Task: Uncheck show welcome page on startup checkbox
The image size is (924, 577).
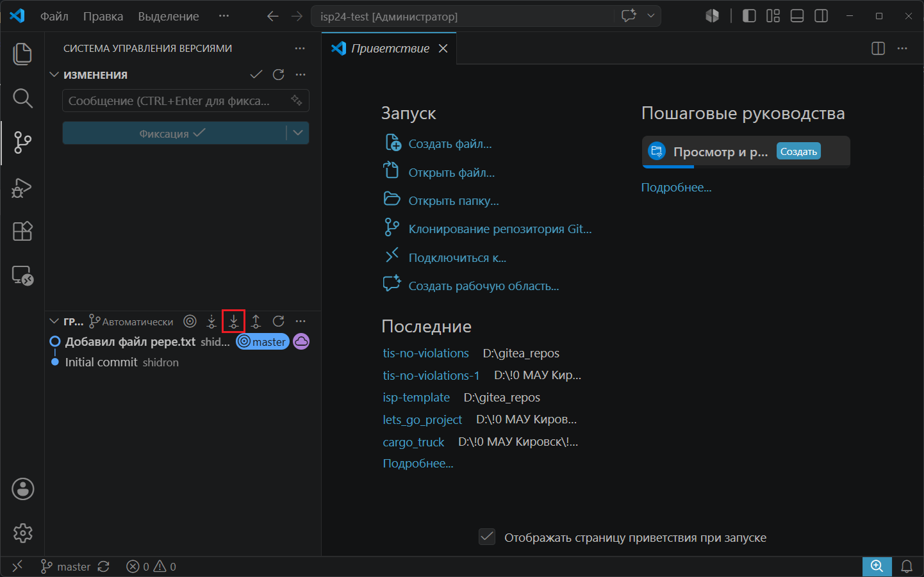Action: click(x=487, y=537)
